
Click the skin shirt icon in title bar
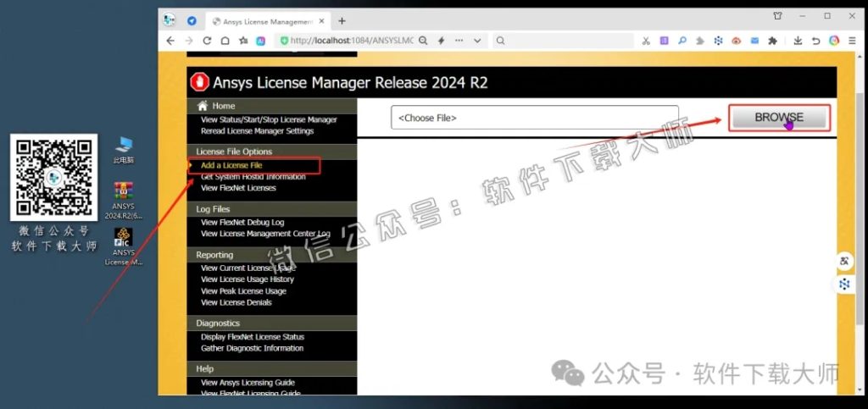click(x=778, y=16)
